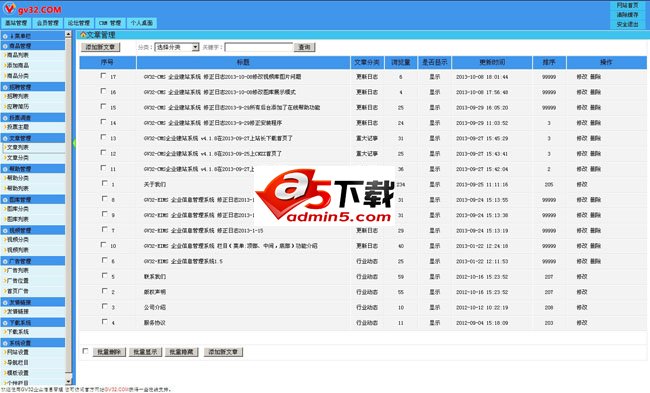Click the GV32.COM link in footer
The width and height of the screenshot is (650, 393).
click(x=116, y=390)
